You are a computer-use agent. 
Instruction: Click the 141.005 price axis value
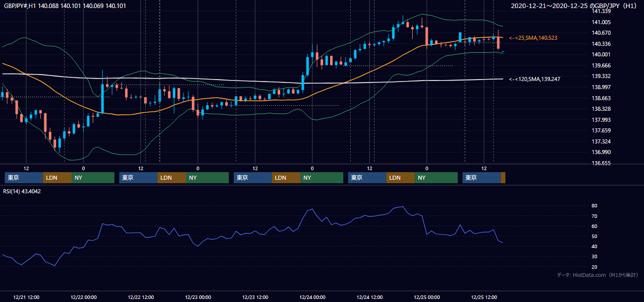[602, 22]
